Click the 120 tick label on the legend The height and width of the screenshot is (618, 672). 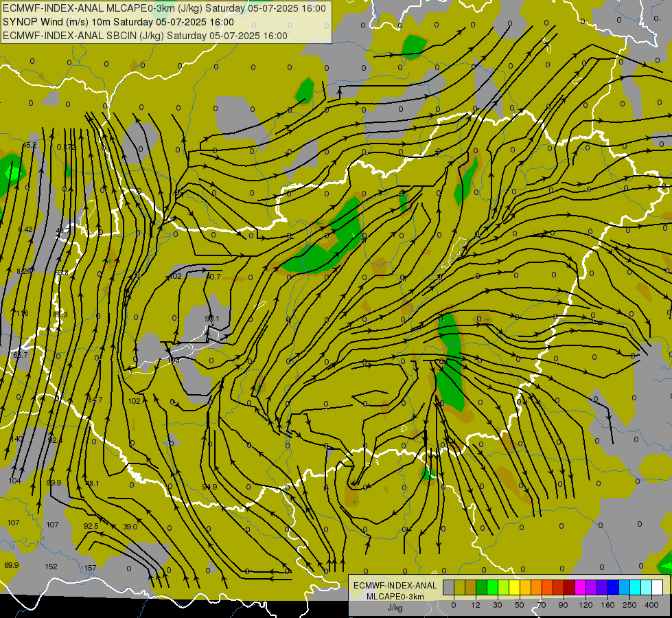(586, 605)
